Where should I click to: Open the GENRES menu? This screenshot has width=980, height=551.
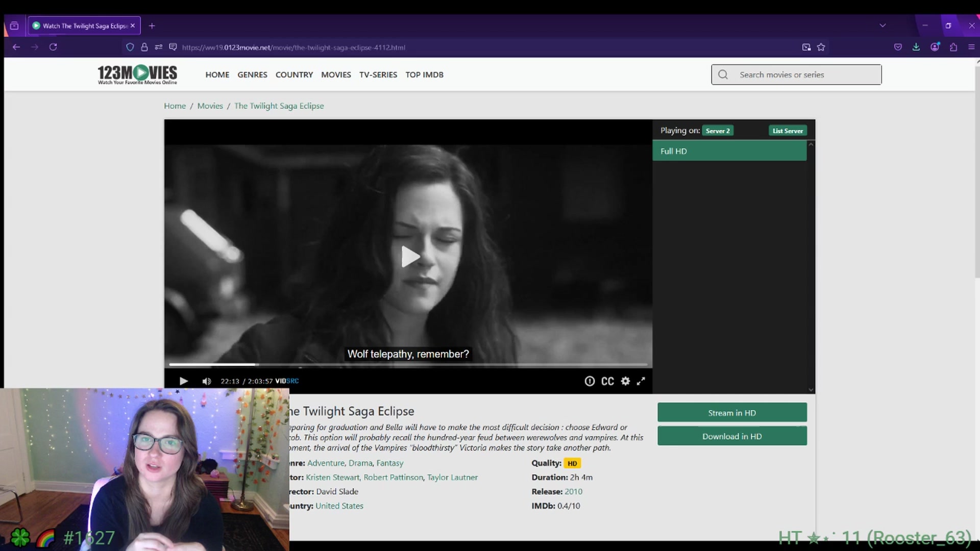[252, 74]
